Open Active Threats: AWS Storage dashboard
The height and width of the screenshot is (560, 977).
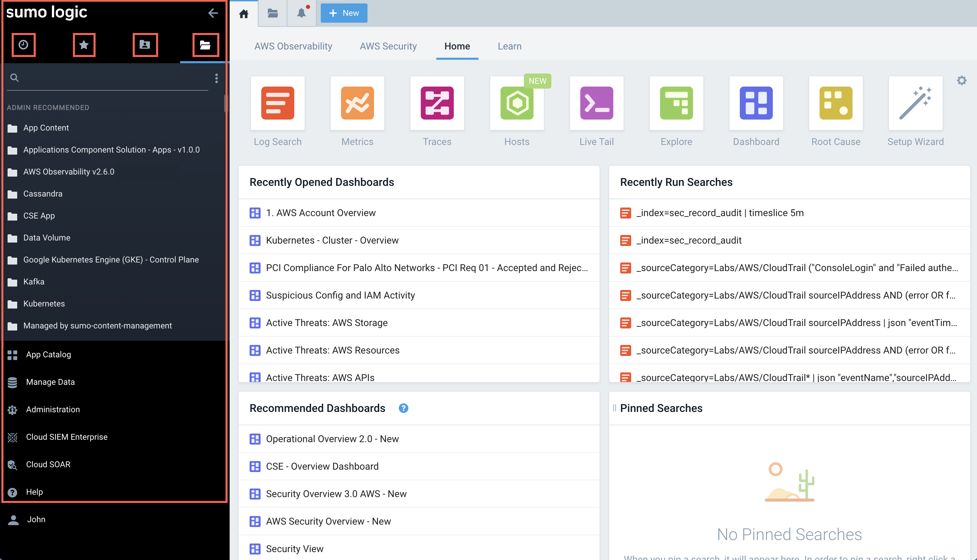tap(419, 323)
